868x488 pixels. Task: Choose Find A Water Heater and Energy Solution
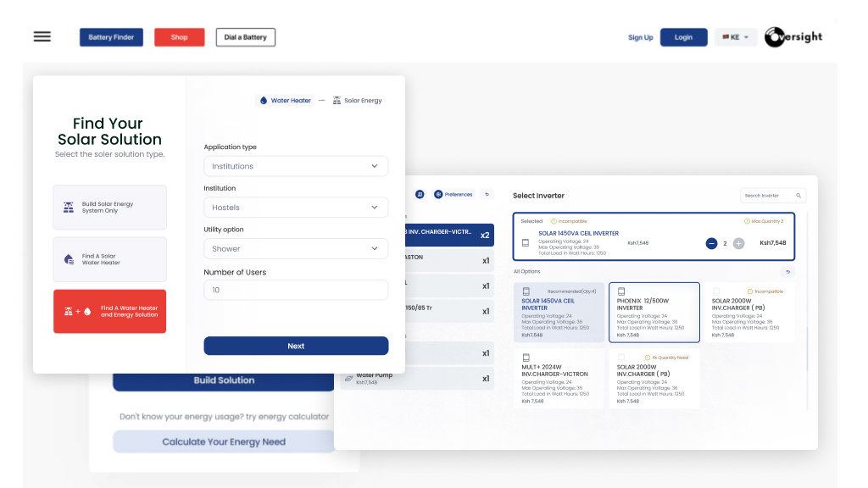(x=109, y=312)
